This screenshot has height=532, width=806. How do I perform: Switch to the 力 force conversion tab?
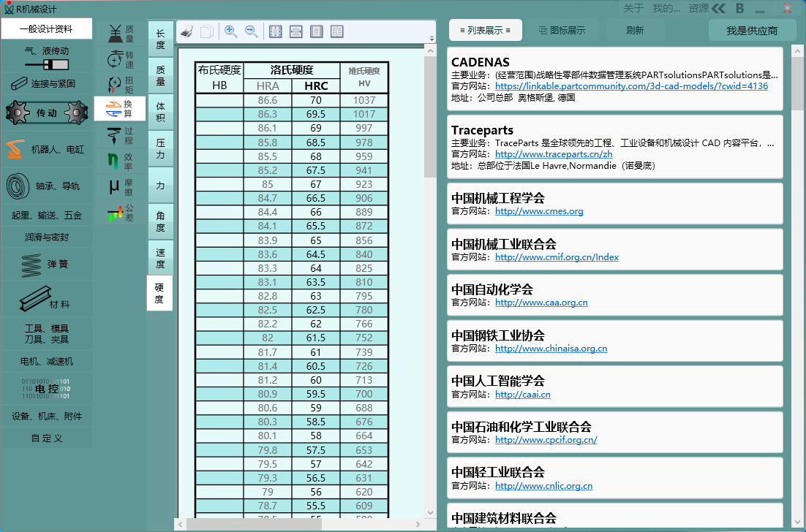pos(160,185)
